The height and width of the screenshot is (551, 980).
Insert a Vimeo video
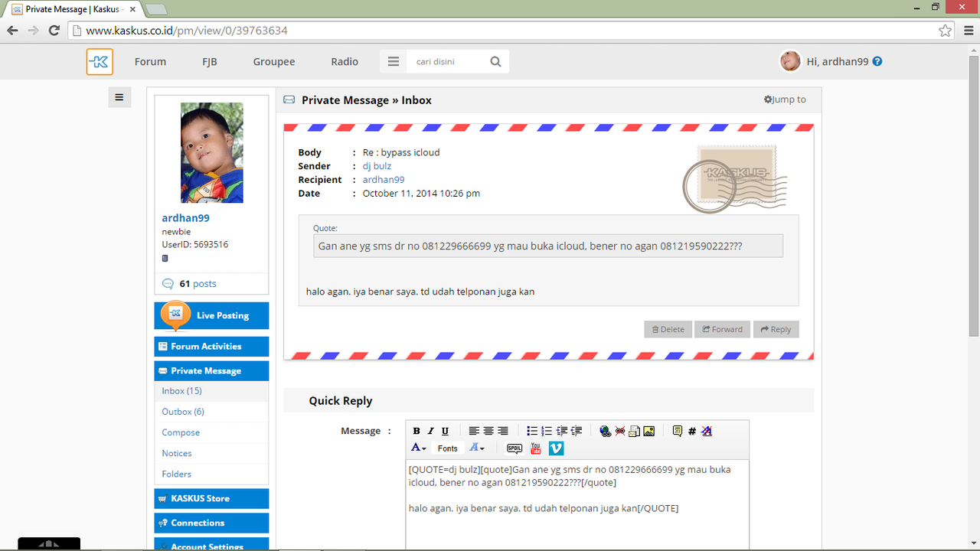pyautogui.click(x=556, y=448)
